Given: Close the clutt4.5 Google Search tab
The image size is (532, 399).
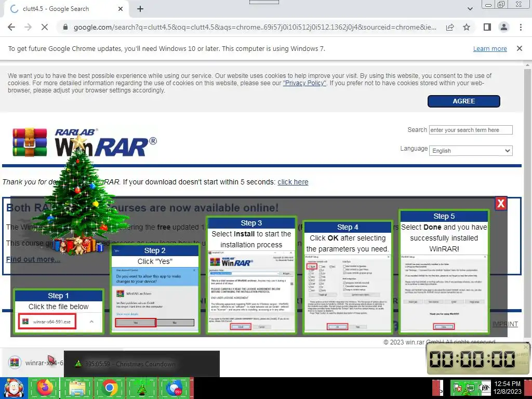Looking at the screenshot, I should (x=121, y=9).
